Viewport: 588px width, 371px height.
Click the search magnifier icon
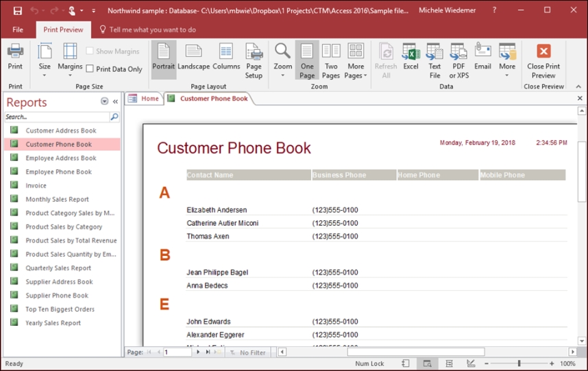coord(114,117)
